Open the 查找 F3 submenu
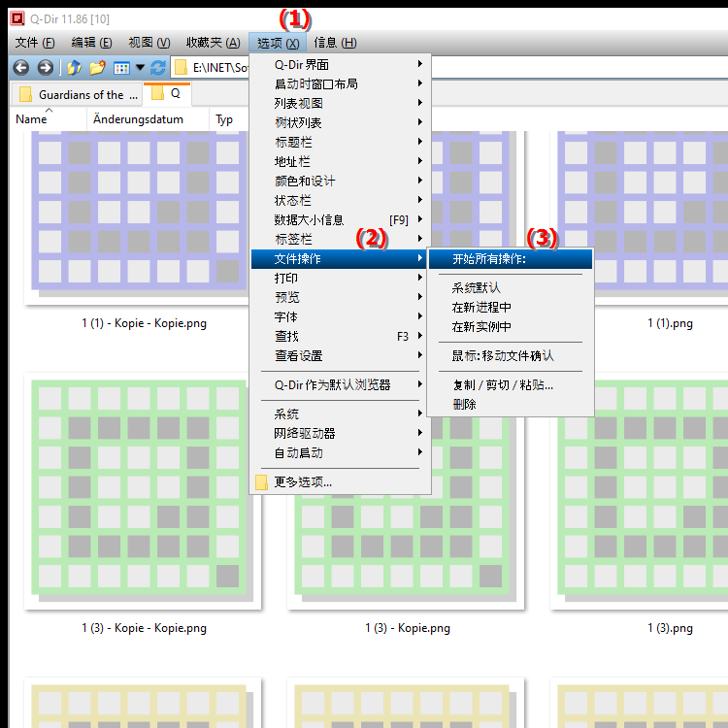 [x=340, y=337]
